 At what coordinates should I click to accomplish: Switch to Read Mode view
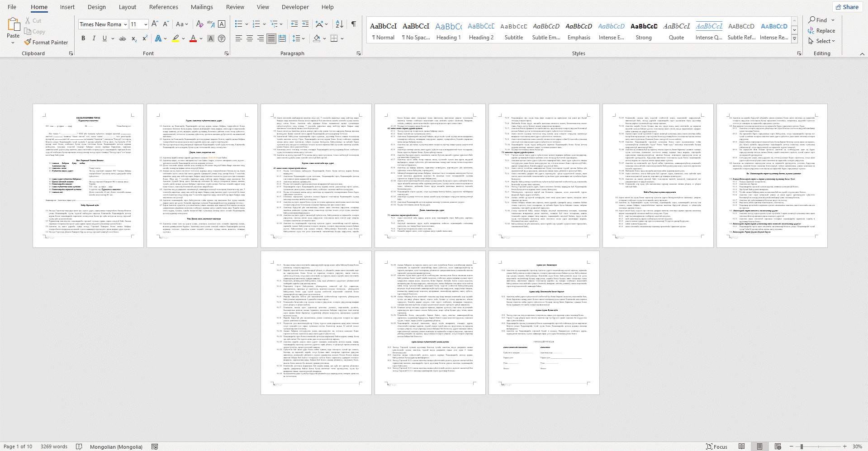[x=741, y=446]
